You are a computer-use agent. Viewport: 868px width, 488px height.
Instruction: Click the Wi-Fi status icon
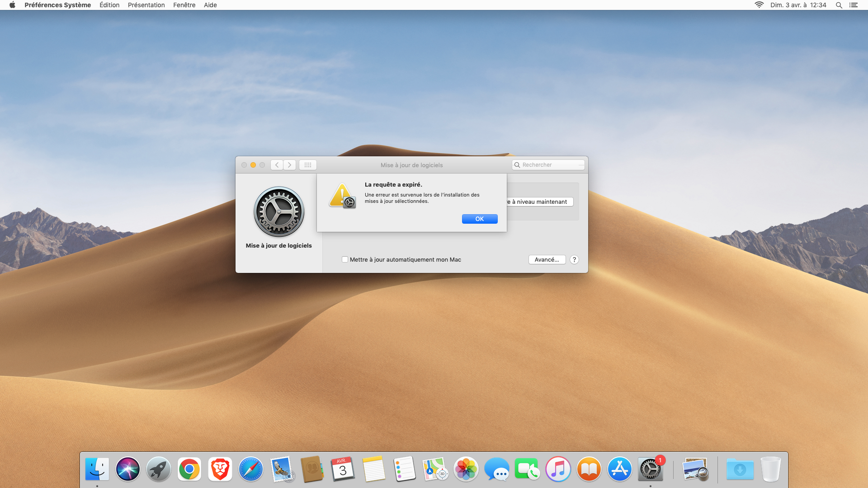[759, 5]
